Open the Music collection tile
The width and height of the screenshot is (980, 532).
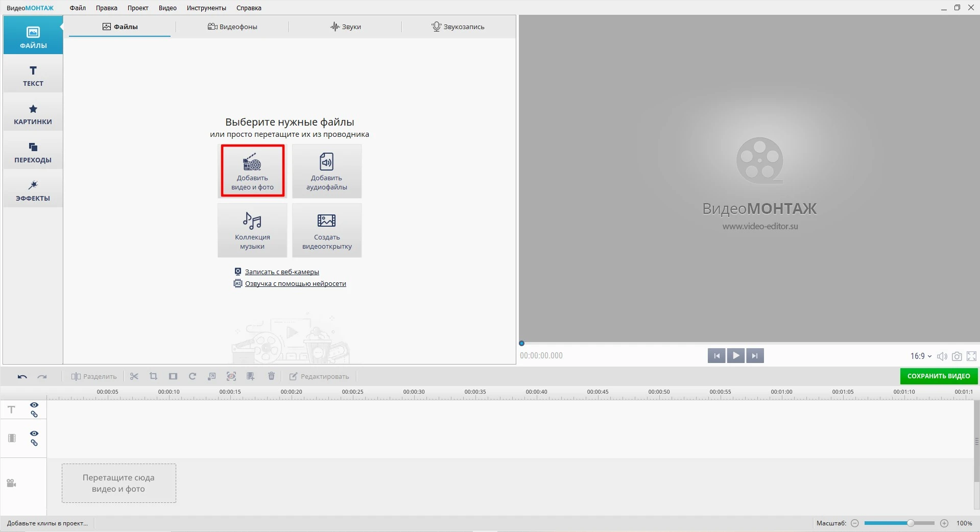pyautogui.click(x=252, y=230)
